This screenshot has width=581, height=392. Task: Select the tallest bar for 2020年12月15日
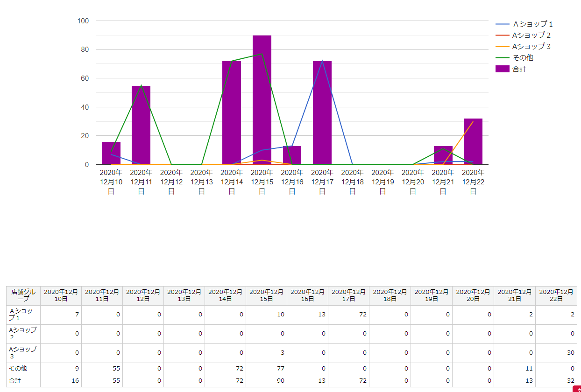(262, 100)
